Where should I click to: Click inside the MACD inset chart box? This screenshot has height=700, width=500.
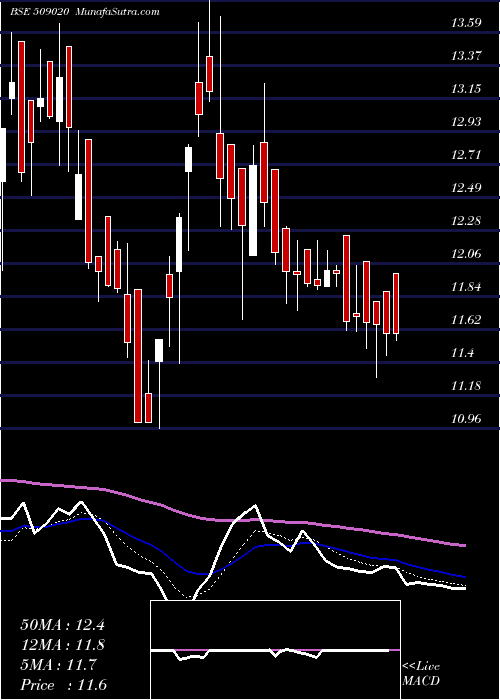(x=275, y=650)
